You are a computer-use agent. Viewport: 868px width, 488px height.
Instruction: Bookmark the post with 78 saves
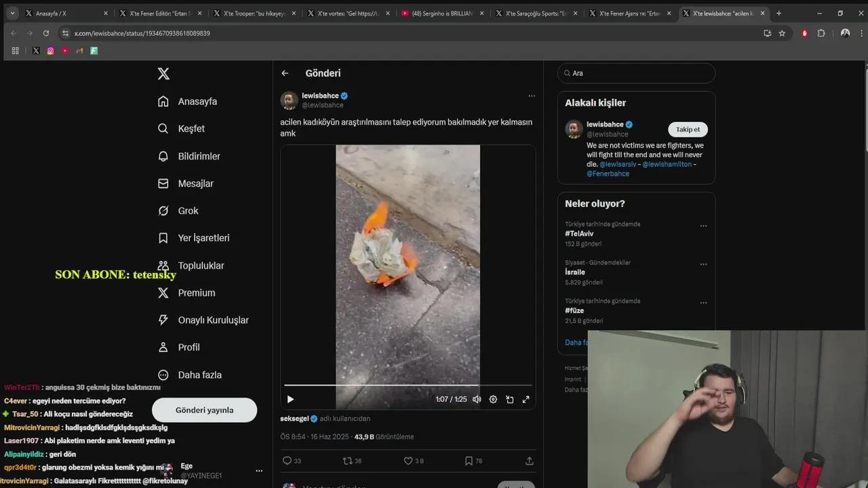click(469, 460)
